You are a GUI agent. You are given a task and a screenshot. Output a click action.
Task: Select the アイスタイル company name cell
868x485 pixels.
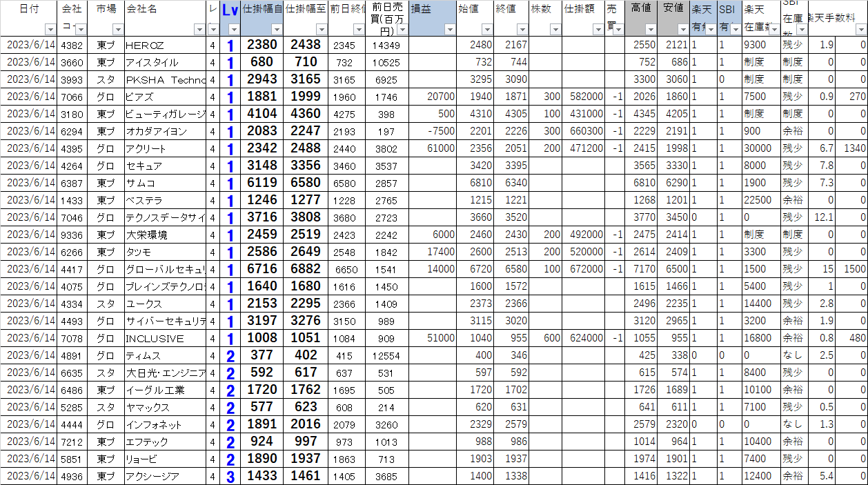(x=164, y=62)
